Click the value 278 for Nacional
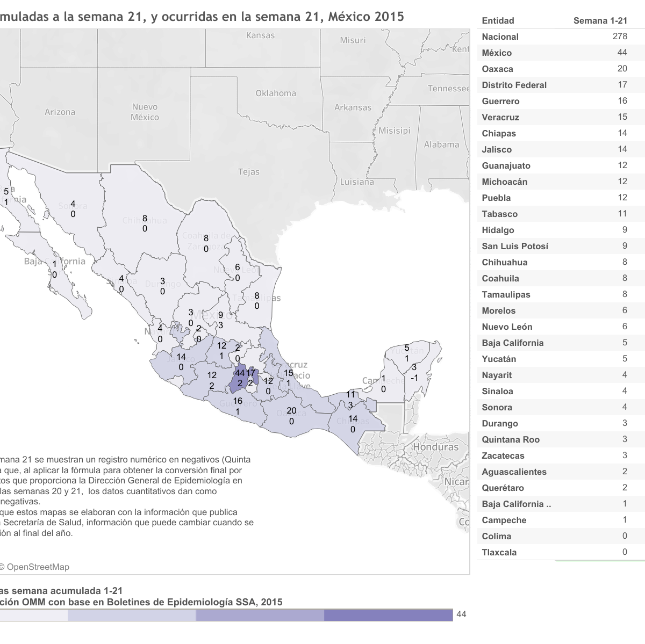 (x=619, y=37)
